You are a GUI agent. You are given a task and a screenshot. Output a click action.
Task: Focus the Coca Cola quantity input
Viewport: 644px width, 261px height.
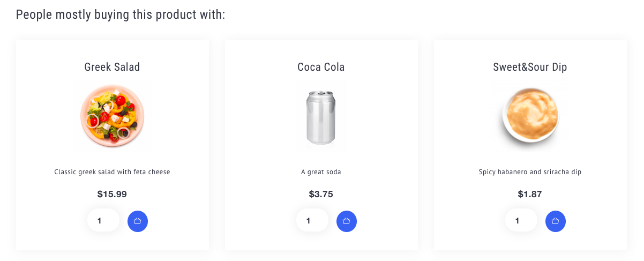[x=312, y=220]
